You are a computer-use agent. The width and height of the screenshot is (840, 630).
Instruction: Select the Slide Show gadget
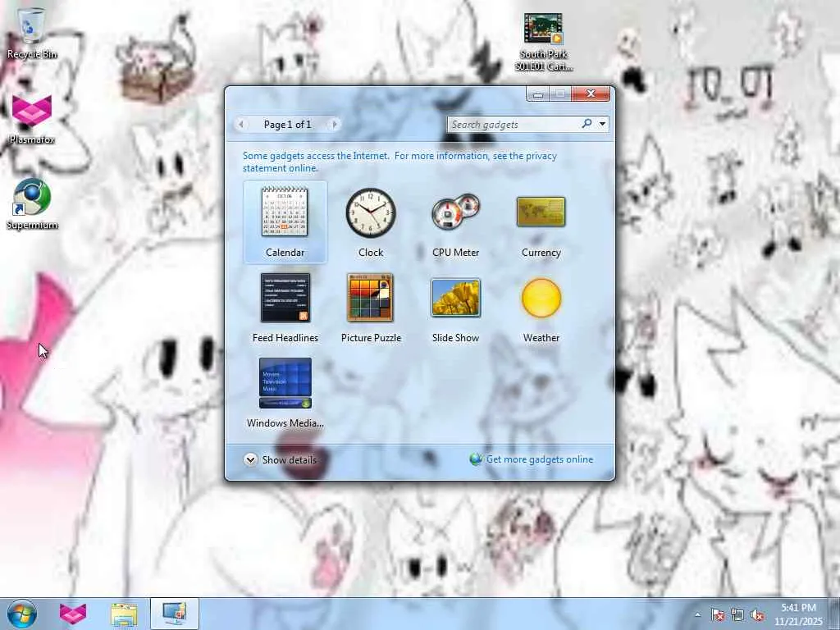point(455,308)
